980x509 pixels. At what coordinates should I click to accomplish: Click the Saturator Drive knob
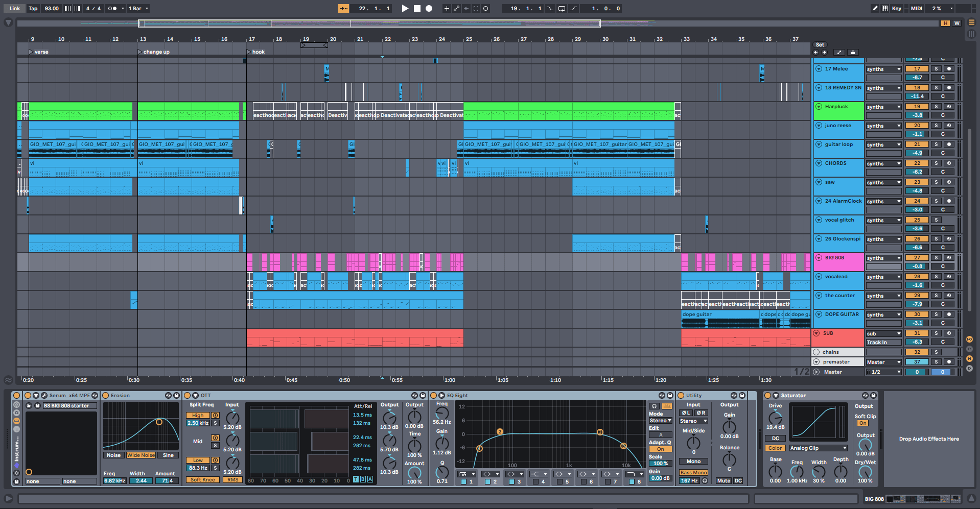[x=775, y=417]
